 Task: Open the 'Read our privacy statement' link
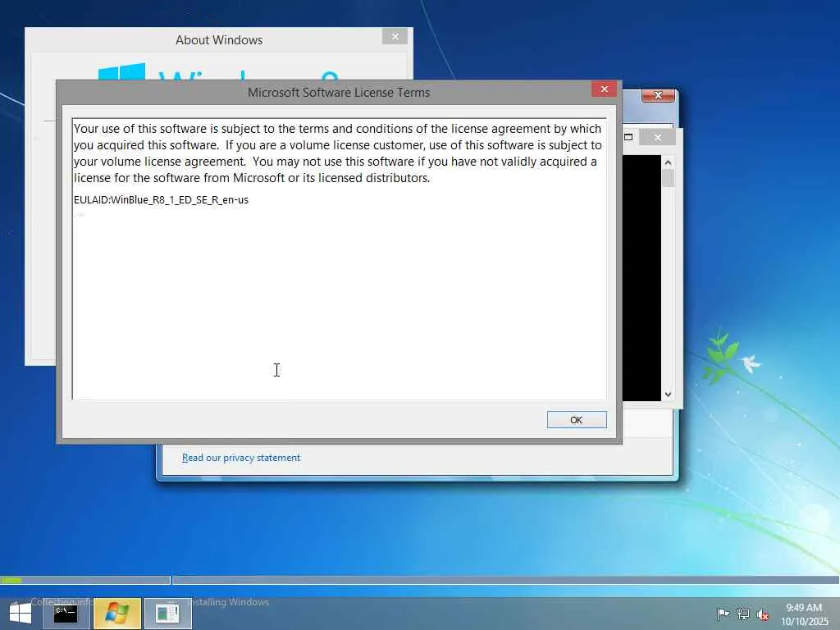[x=240, y=458]
